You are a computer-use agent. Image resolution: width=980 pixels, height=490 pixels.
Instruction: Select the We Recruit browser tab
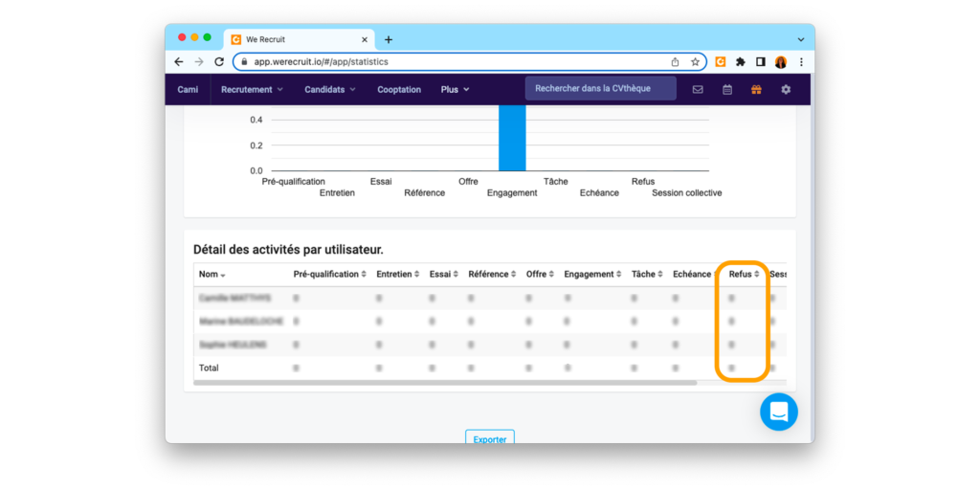299,39
